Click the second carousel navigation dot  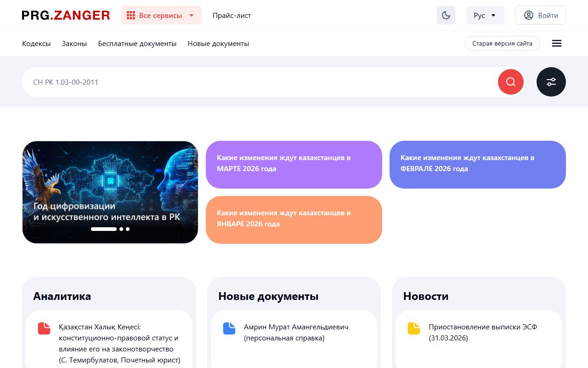coord(121,229)
